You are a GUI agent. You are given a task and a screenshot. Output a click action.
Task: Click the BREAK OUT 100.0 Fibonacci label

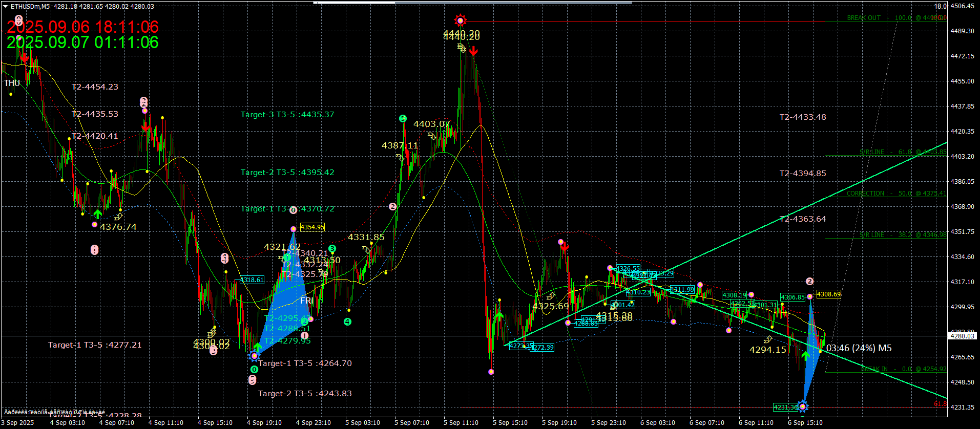(896, 18)
